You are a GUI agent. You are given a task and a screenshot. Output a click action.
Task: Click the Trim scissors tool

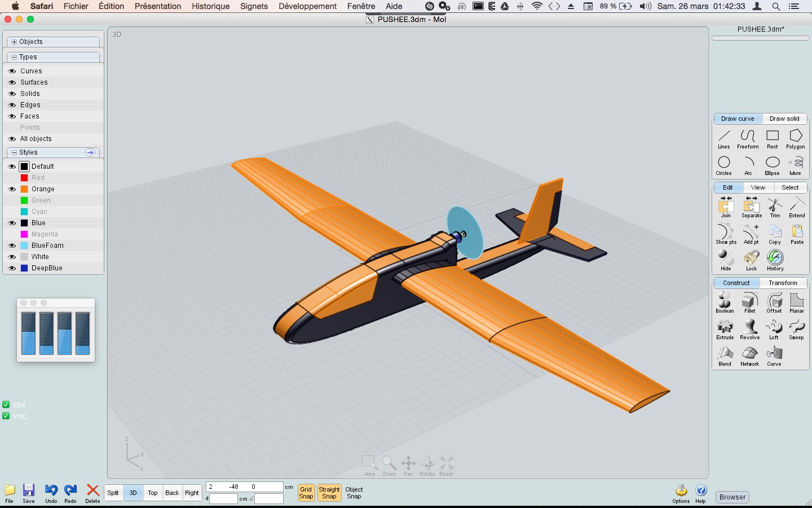[775, 205]
